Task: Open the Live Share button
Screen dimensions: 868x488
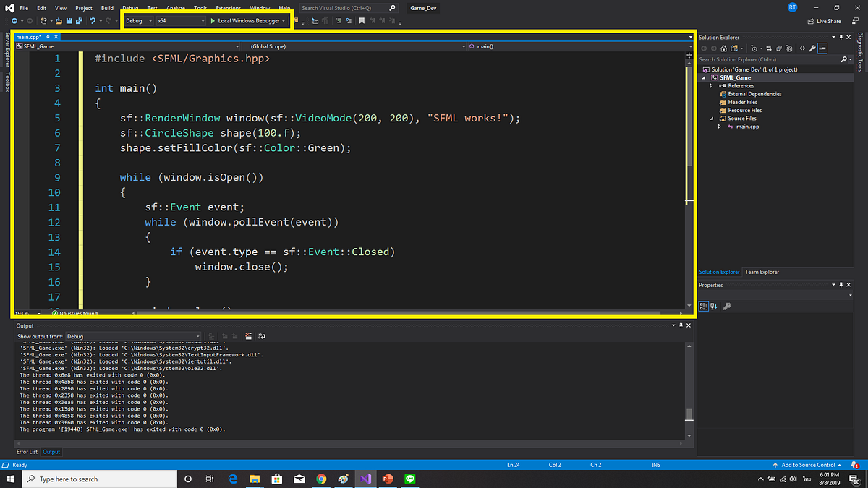Action: coord(824,21)
